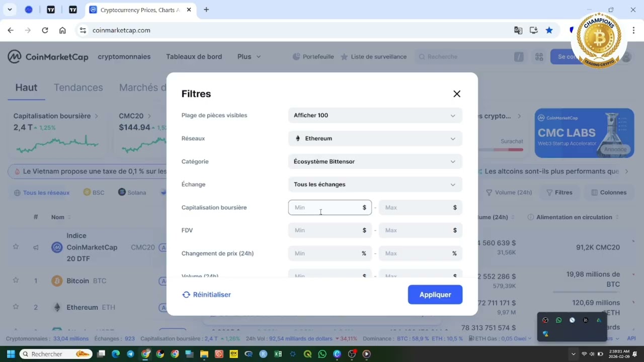Open the Réseaux Ethereum dropdown
Screen dimensions: 644x362
click(x=375, y=138)
